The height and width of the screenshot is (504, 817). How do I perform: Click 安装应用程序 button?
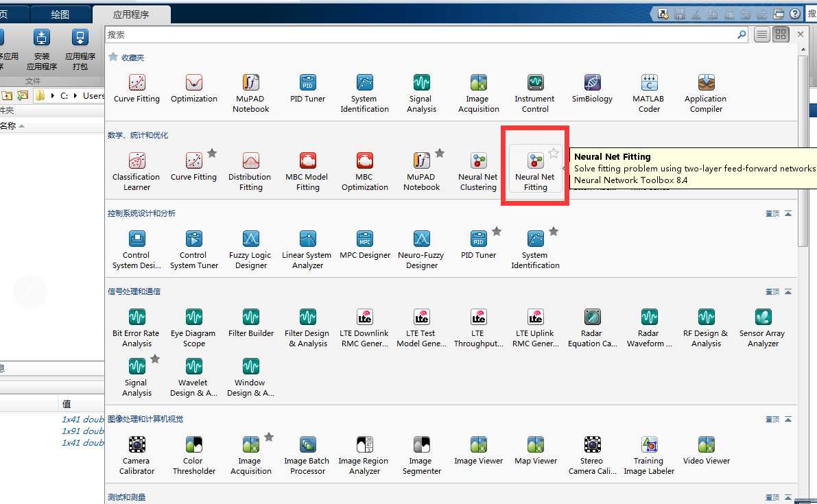coord(42,50)
